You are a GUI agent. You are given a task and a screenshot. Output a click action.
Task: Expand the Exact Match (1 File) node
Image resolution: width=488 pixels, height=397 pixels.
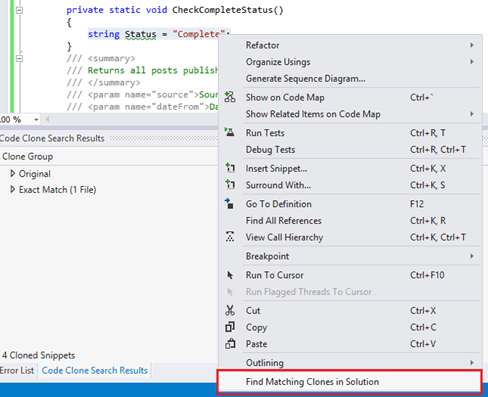[x=13, y=189]
